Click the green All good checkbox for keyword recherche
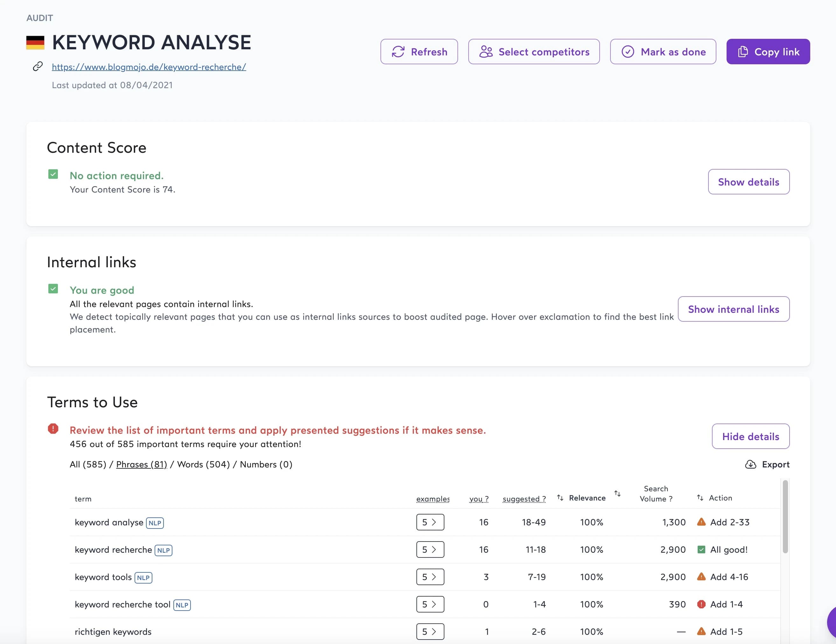The image size is (836, 644). tap(701, 549)
